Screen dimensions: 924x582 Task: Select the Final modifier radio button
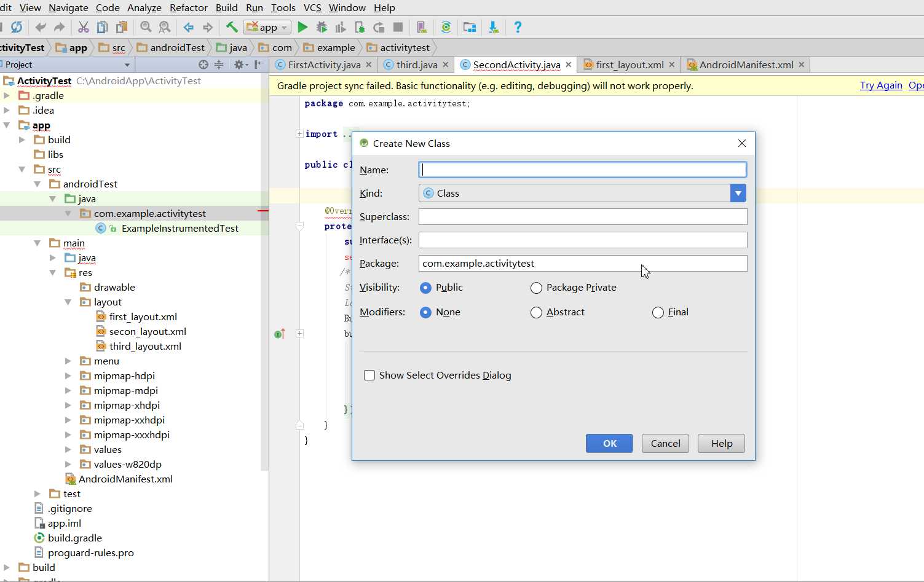pos(658,312)
